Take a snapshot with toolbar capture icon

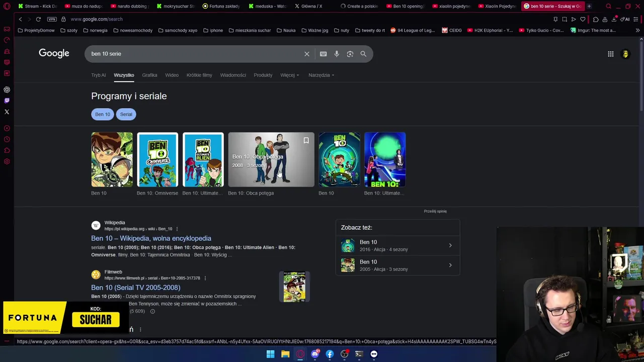pos(565,19)
